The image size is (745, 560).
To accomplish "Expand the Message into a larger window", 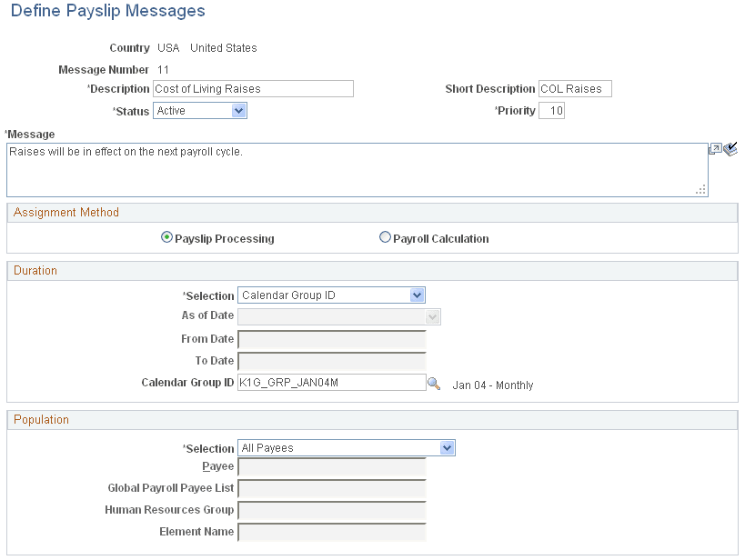I will click(716, 147).
